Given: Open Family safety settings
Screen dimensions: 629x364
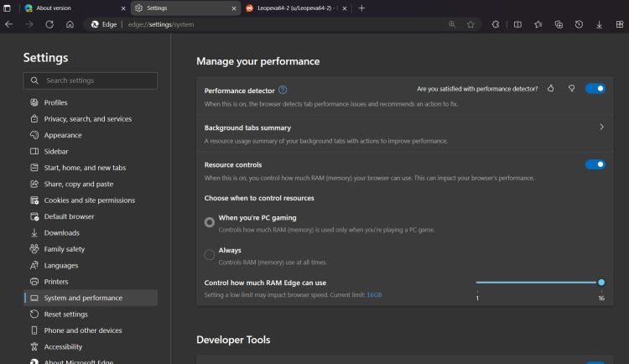Looking at the screenshot, I should (x=91, y=249).
